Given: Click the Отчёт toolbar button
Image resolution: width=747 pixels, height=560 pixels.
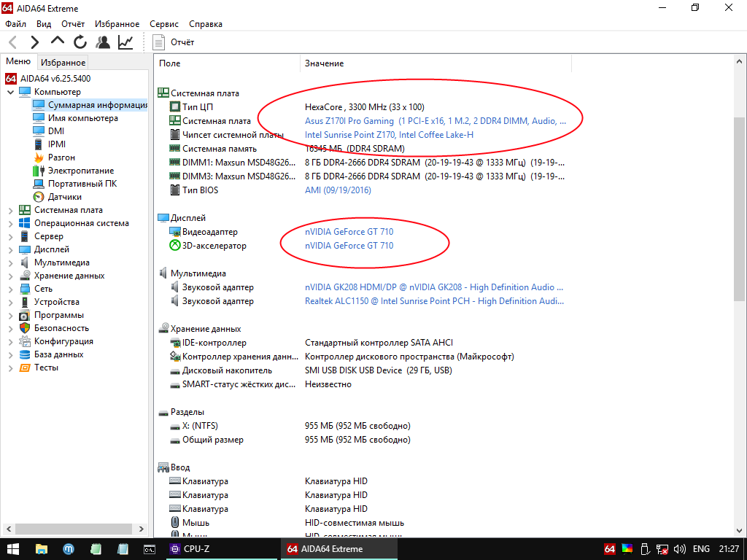Looking at the screenshot, I should [x=173, y=42].
